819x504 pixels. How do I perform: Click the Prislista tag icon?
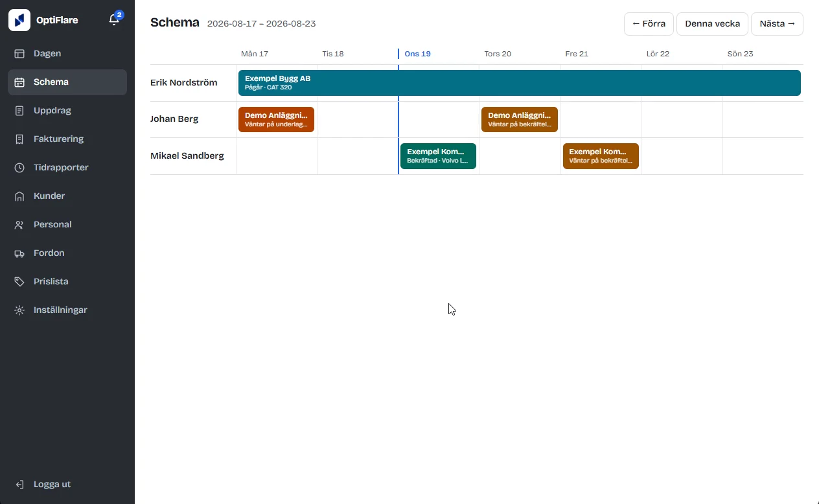pos(19,282)
